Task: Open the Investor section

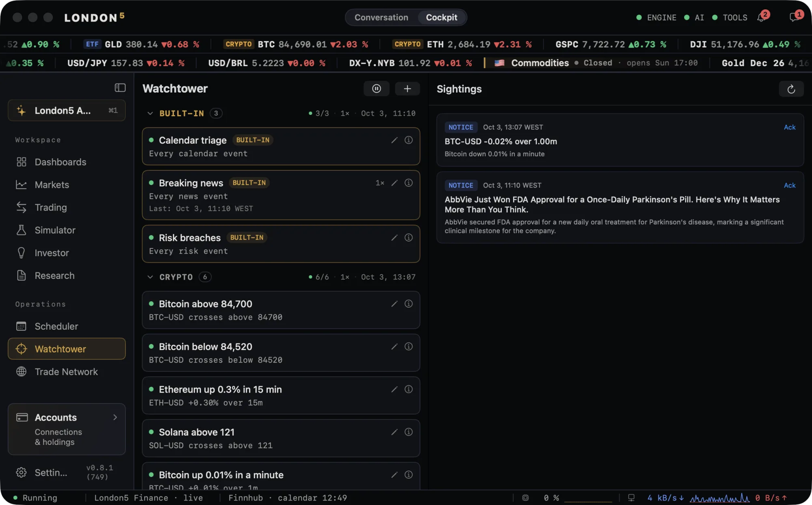Action: (x=67, y=253)
